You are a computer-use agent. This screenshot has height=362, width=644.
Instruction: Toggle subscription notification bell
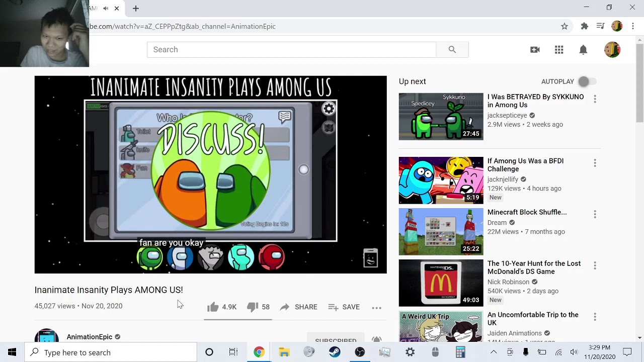(376, 339)
